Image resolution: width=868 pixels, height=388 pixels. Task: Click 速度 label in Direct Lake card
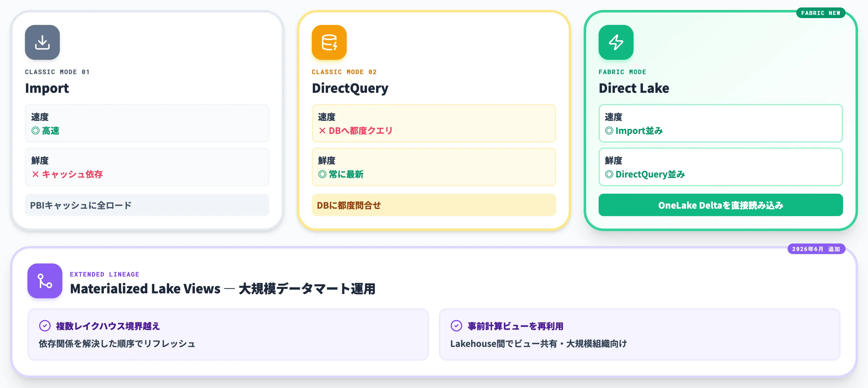coord(613,117)
